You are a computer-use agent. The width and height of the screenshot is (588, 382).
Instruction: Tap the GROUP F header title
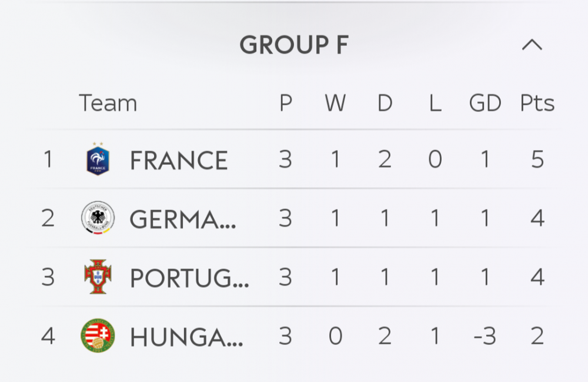pos(294,45)
